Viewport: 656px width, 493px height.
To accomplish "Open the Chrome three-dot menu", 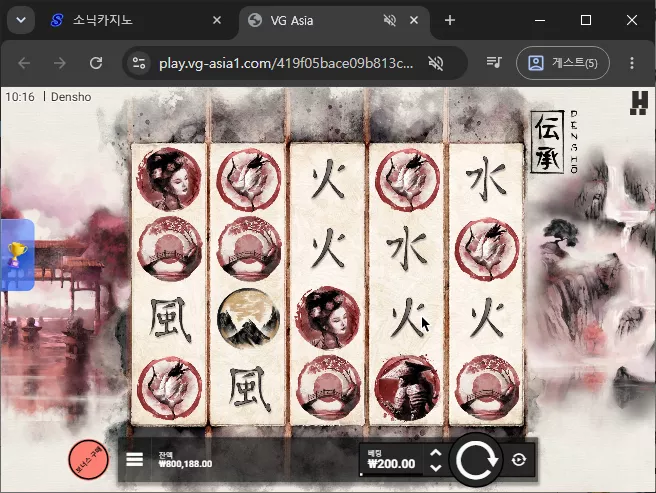I will (632, 63).
